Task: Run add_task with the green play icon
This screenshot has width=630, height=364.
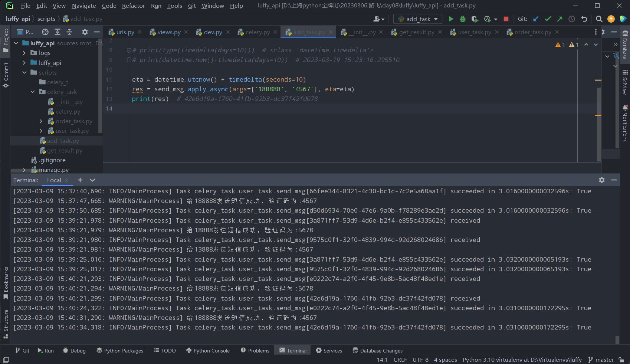Action: (x=451, y=19)
